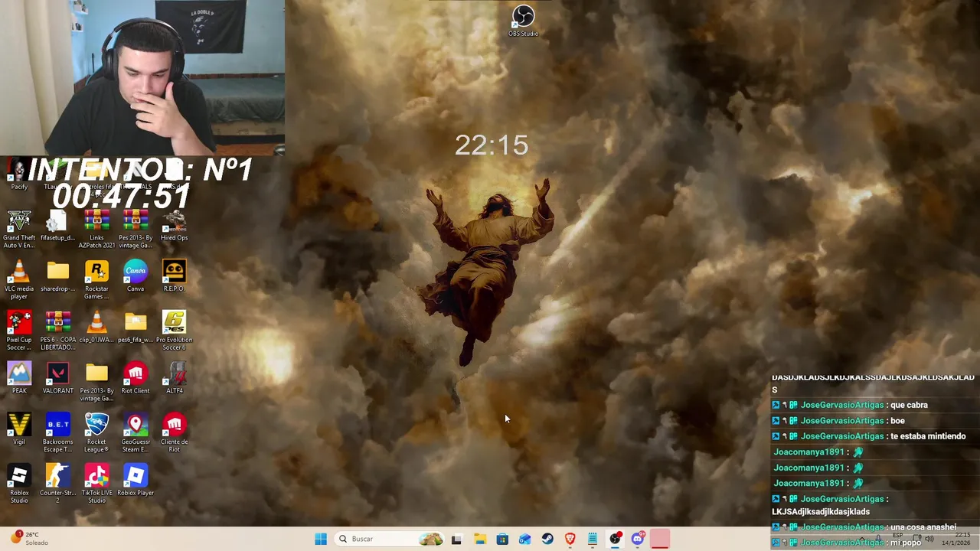980x551 pixels.
Task: Select the ALTF4 game shortcut
Action: (175, 379)
